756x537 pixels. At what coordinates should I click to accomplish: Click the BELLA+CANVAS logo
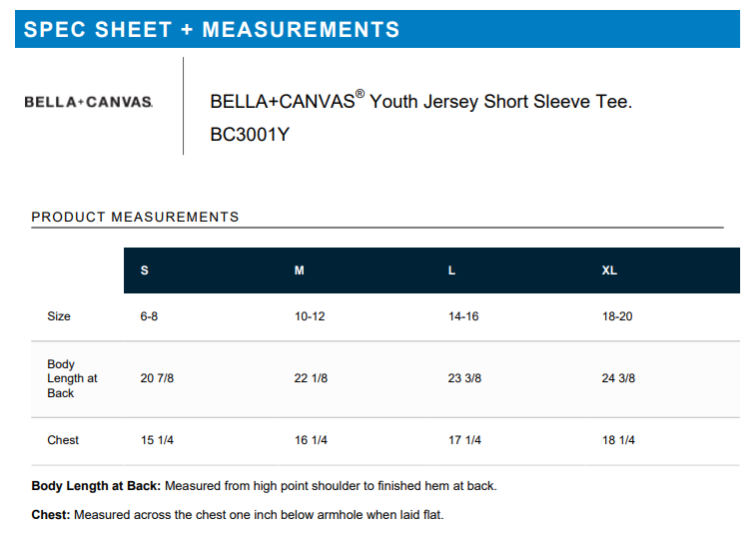88,102
